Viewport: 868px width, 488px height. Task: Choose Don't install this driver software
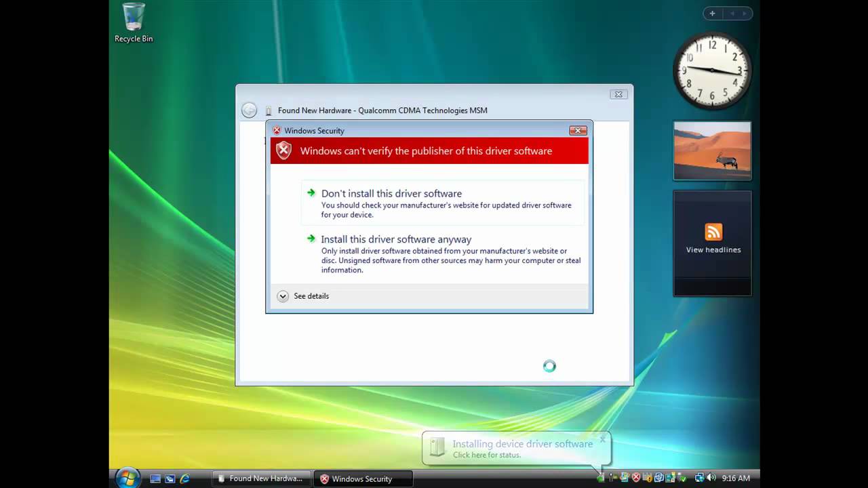443,203
